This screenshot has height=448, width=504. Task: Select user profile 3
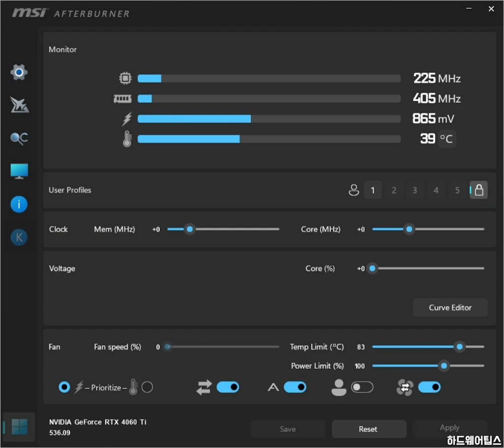(415, 190)
